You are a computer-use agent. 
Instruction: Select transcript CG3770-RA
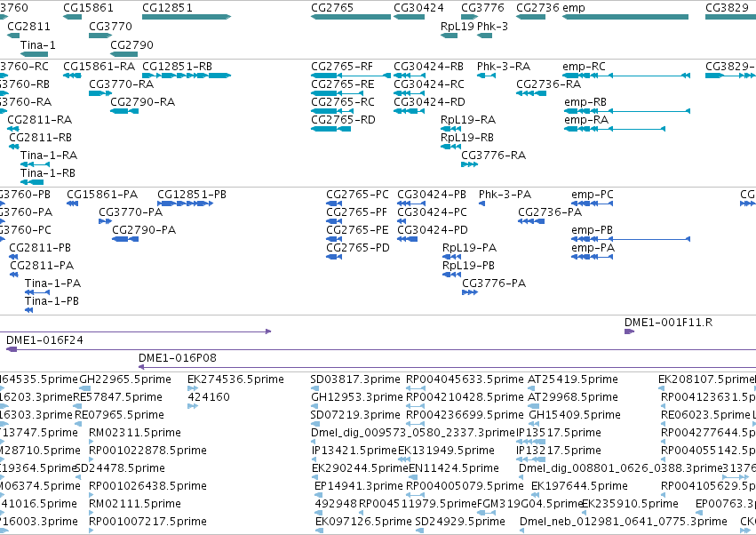tap(121, 84)
